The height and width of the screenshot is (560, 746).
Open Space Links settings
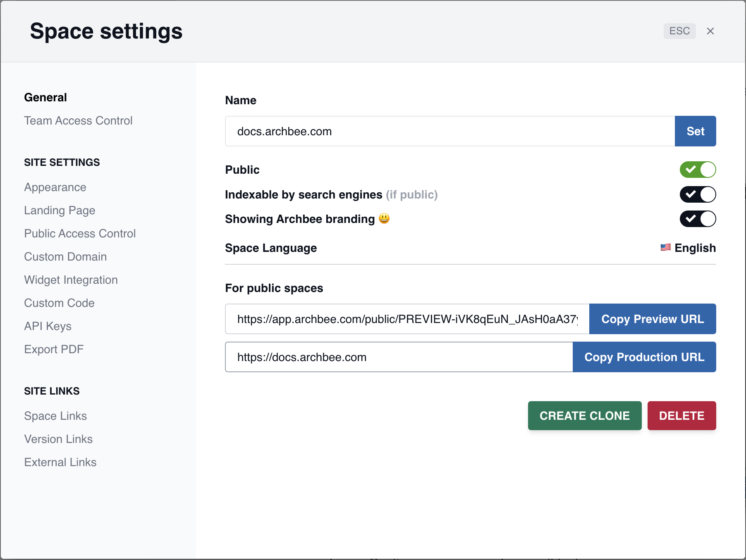[55, 416]
